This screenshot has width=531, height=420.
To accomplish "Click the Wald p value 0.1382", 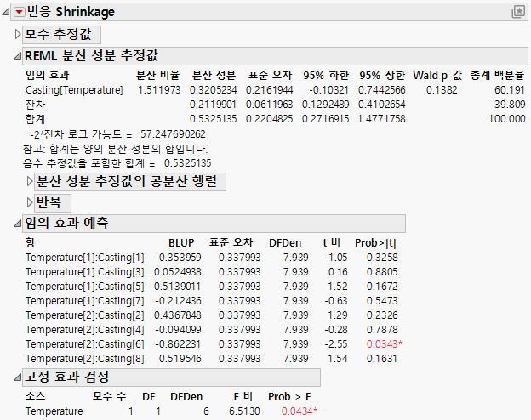I will tap(442, 90).
